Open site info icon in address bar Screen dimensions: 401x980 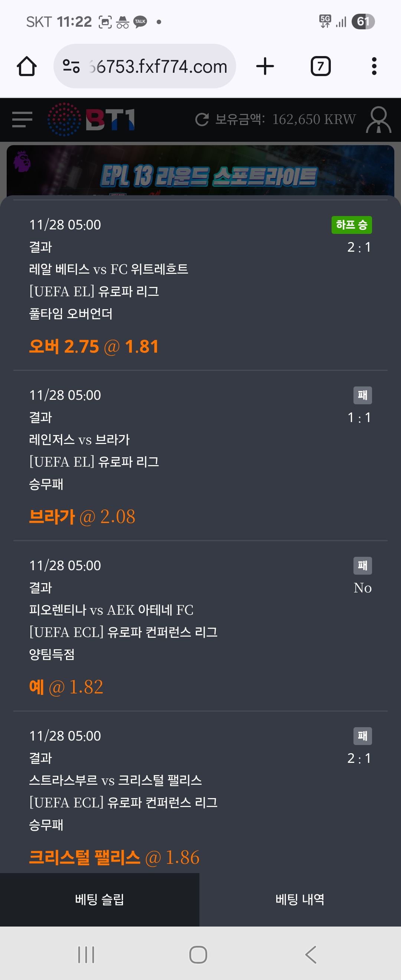(x=71, y=66)
